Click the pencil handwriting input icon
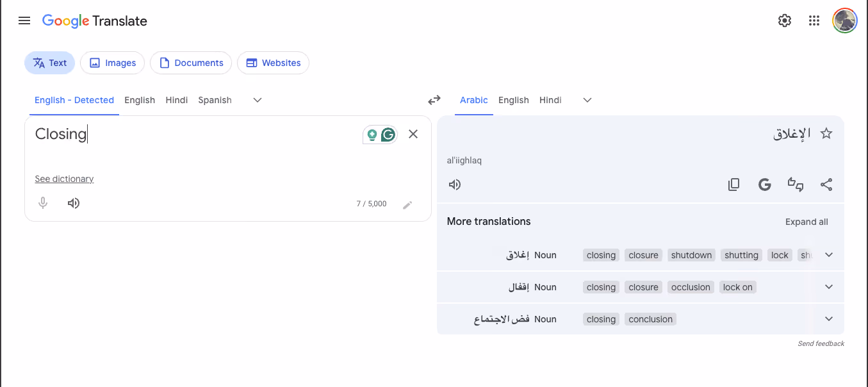868x387 pixels. (407, 205)
